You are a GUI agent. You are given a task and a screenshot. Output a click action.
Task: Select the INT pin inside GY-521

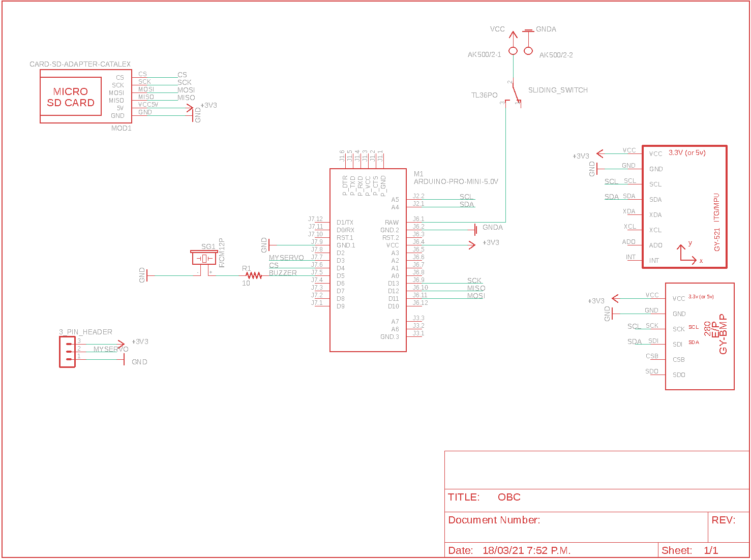click(x=654, y=260)
